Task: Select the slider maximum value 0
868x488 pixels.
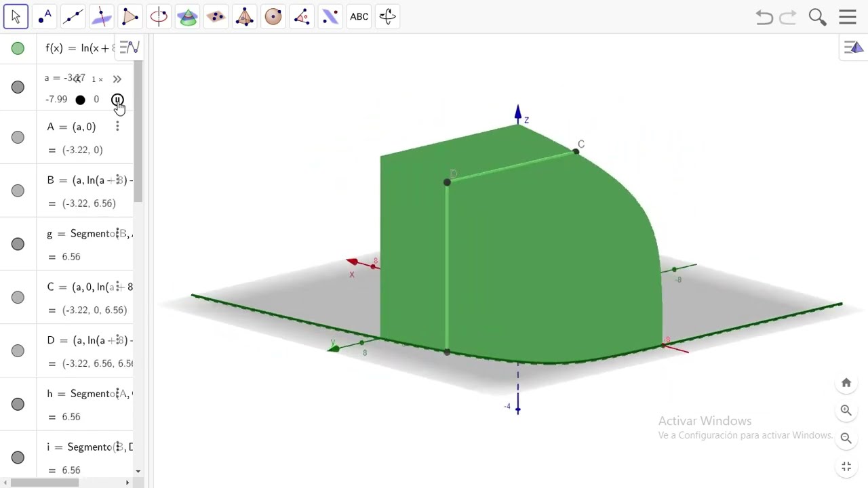Action: tap(96, 100)
